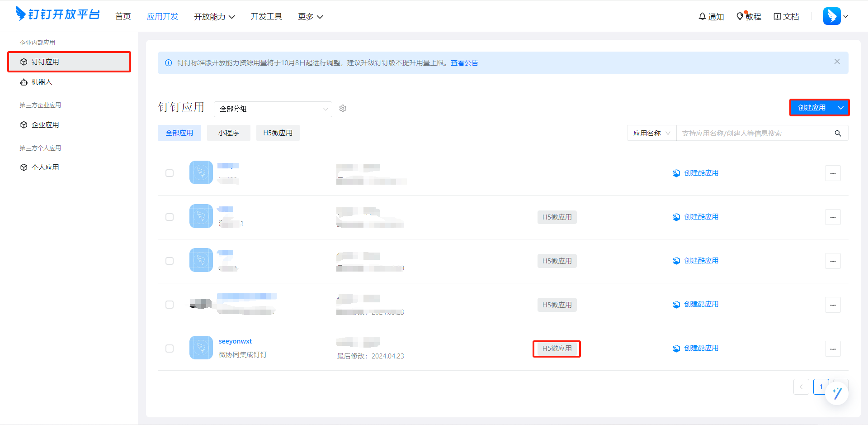Image resolution: width=868 pixels, height=425 pixels.
Task: Click the seeyonwxt app icon
Action: [x=201, y=348]
